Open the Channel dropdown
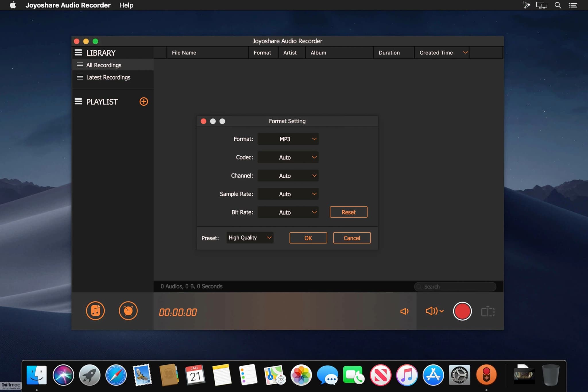Image resolution: width=588 pixels, height=392 pixels. [x=288, y=176]
